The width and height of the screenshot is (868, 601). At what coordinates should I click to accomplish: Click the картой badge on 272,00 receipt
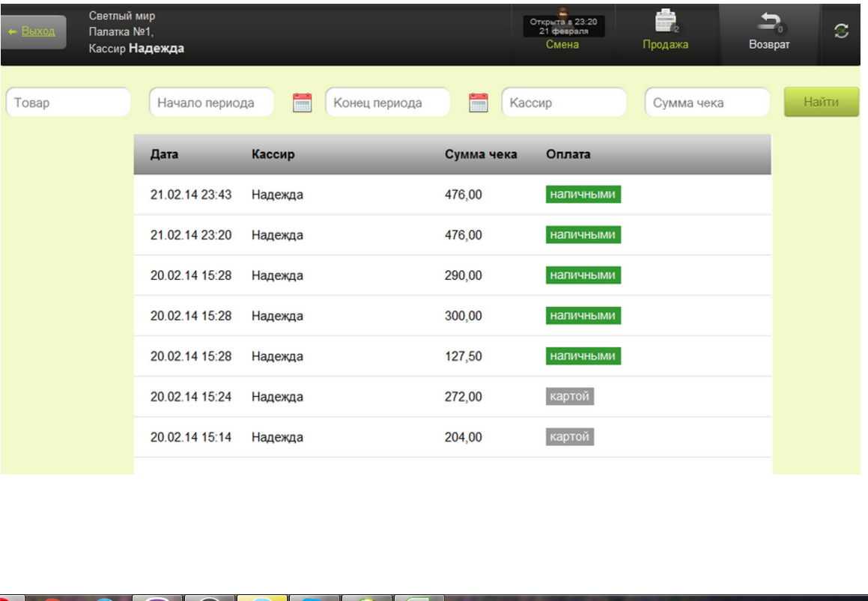pyautogui.click(x=569, y=397)
